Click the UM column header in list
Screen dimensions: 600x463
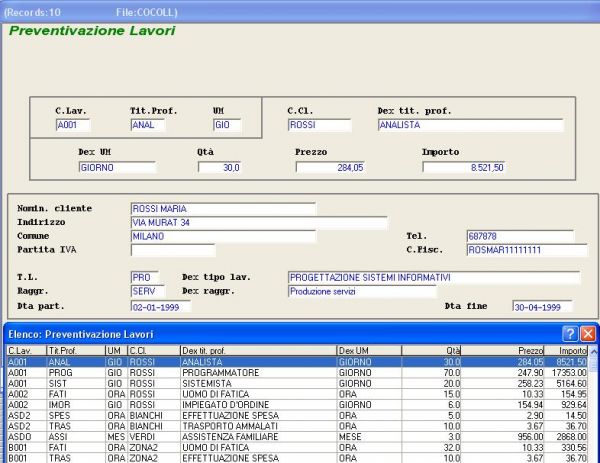coord(116,351)
